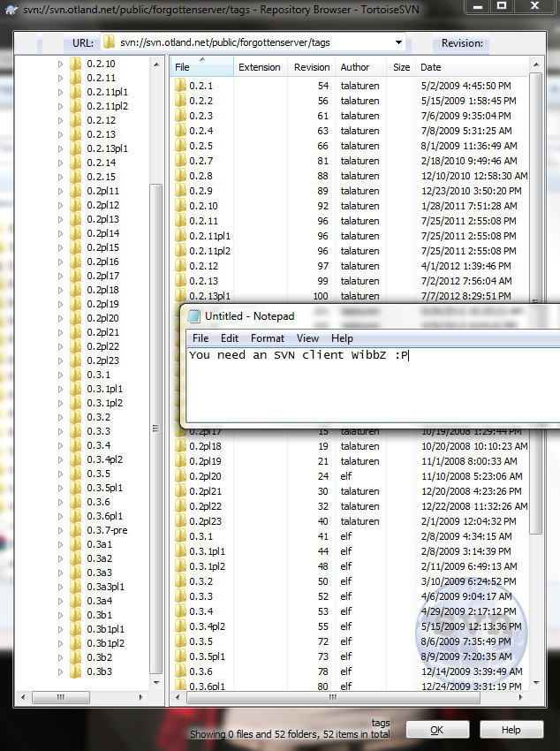The width and height of the screenshot is (560, 751).
Task: Open Notepad View menu
Action: (307, 338)
